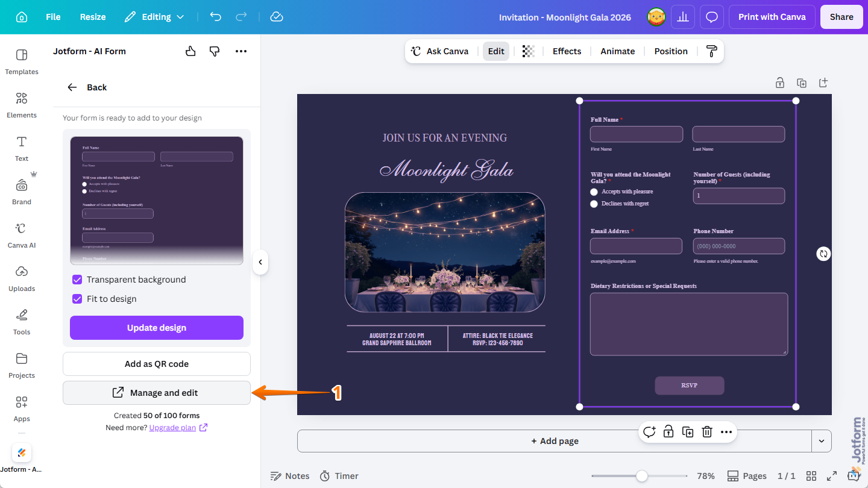The image size is (868, 488).
Task: Redo the last action
Action: pyautogui.click(x=242, y=17)
